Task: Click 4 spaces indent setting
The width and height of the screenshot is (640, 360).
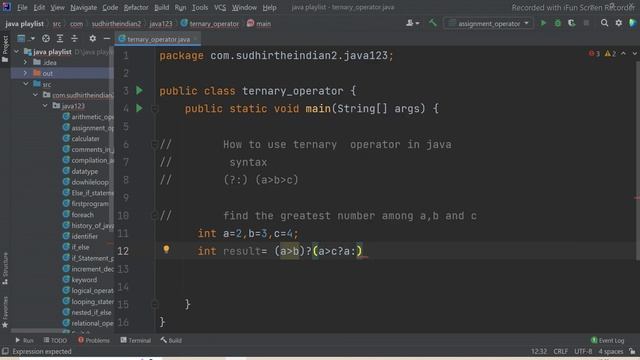Action: coord(611,351)
